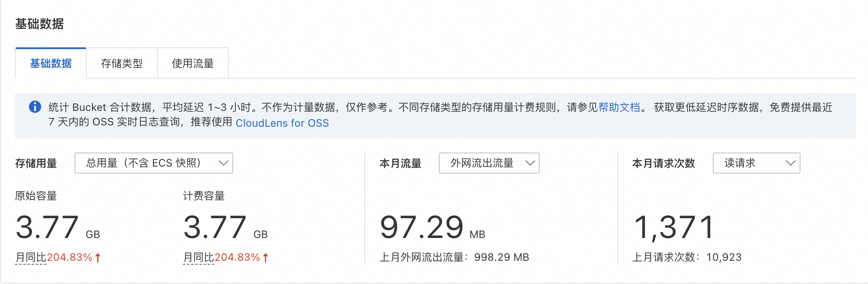
Task: Click the blue info icon in notice
Action: 35,107
